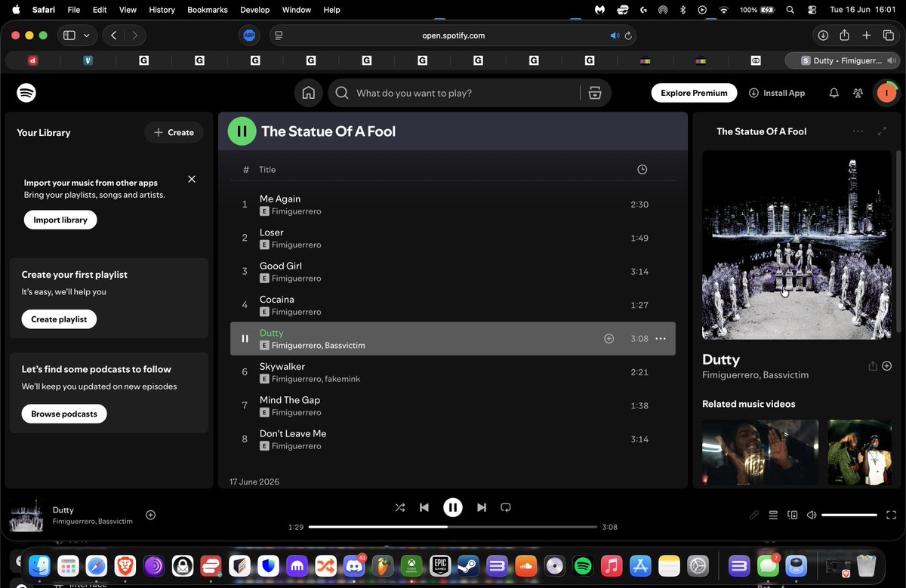Click Browse podcasts button
This screenshot has height=588, width=906.
click(64, 414)
